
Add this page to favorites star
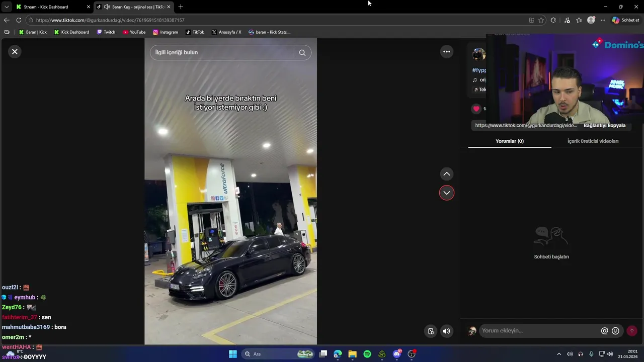tap(541, 20)
